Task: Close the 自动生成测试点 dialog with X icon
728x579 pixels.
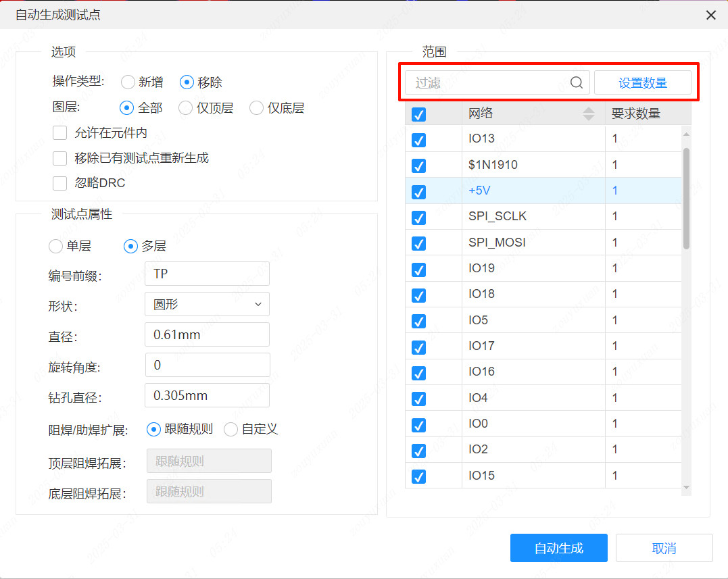Action: [x=710, y=15]
